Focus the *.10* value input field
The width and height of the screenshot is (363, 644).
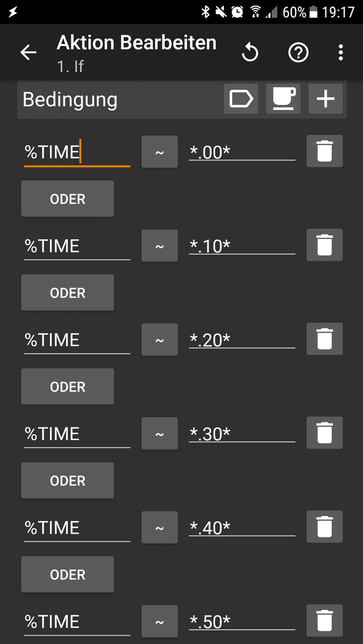pos(242,246)
